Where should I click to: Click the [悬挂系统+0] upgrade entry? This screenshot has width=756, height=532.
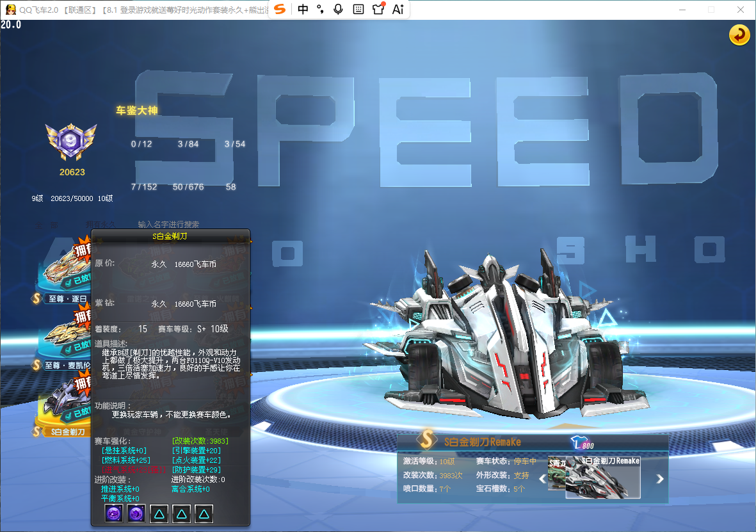[124, 451]
